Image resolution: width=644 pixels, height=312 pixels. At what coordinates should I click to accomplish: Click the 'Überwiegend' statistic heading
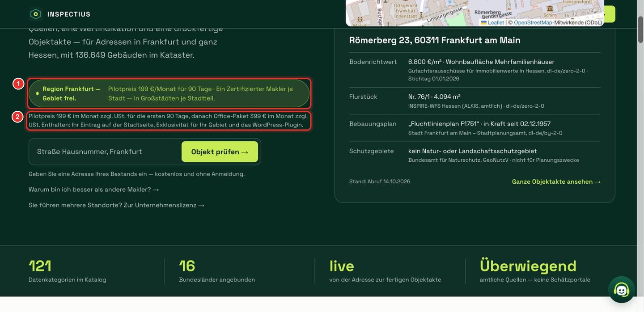coord(528,266)
